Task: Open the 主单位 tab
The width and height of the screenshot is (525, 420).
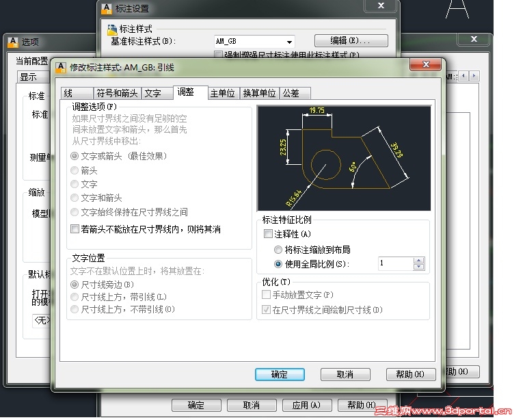Action: pyautogui.click(x=223, y=93)
